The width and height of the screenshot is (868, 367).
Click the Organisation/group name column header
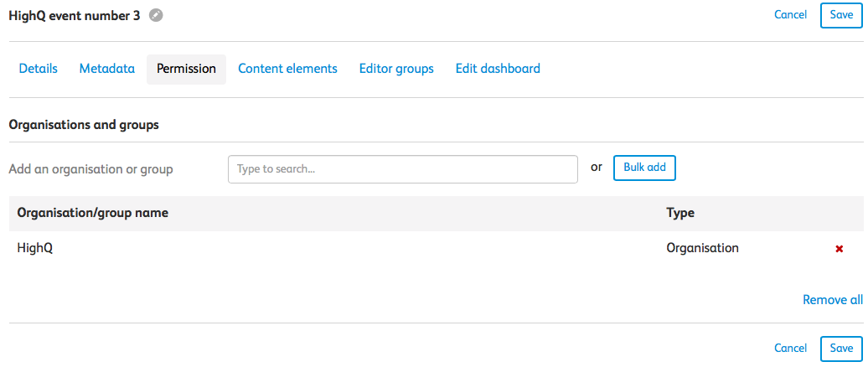(93, 213)
